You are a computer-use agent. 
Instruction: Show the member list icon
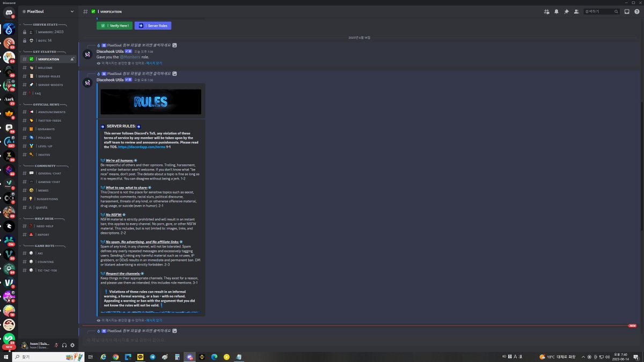click(576, 11)
